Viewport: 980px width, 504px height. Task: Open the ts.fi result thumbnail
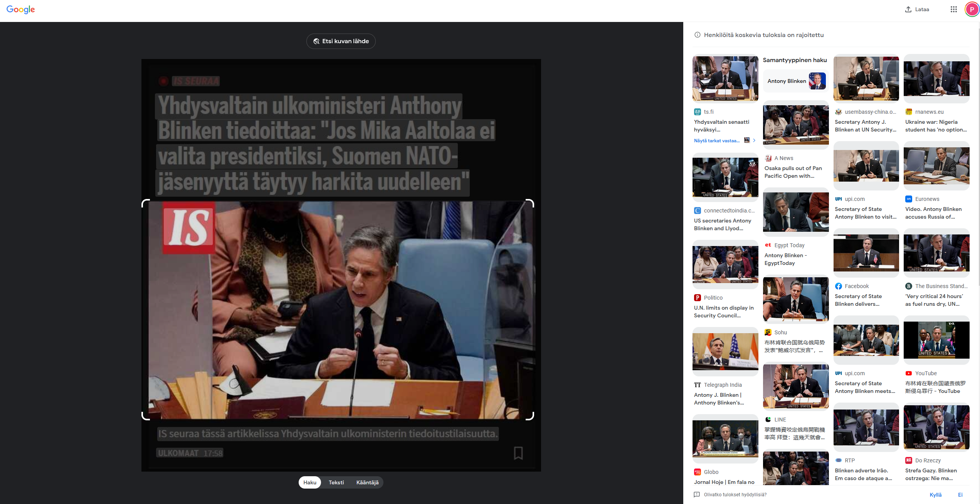tap(725, 79)
